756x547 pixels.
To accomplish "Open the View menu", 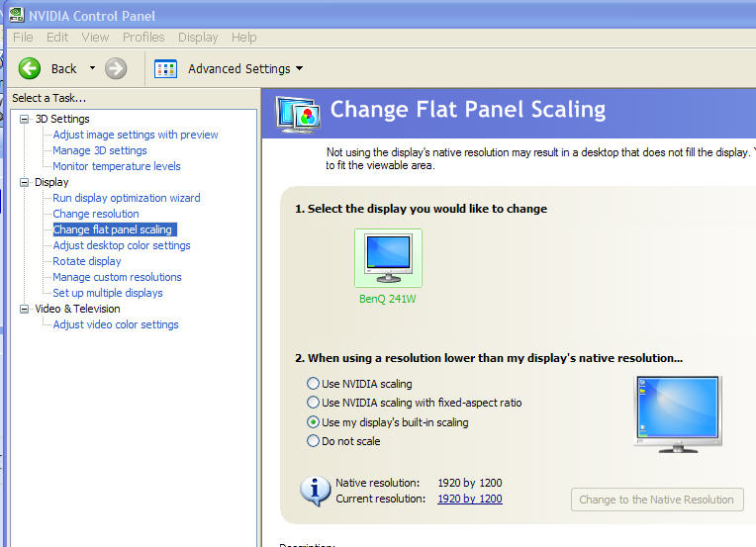I will pyautogui.click(x=95, y=38).
